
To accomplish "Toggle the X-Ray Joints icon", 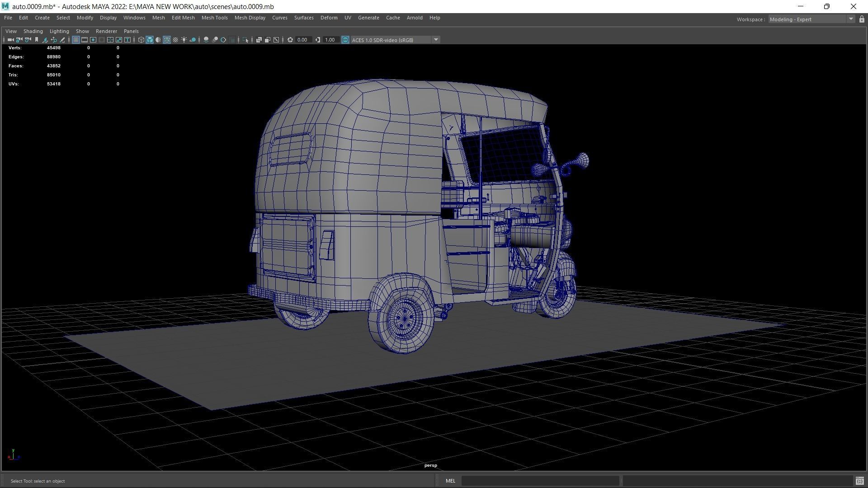I will pyautogui.click(x=276, y=40).
